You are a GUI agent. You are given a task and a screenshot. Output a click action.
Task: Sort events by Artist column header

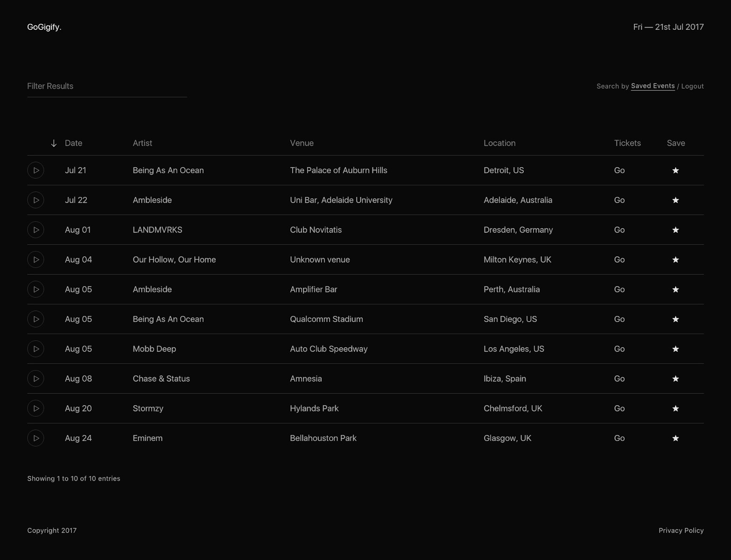pos(142,143)
